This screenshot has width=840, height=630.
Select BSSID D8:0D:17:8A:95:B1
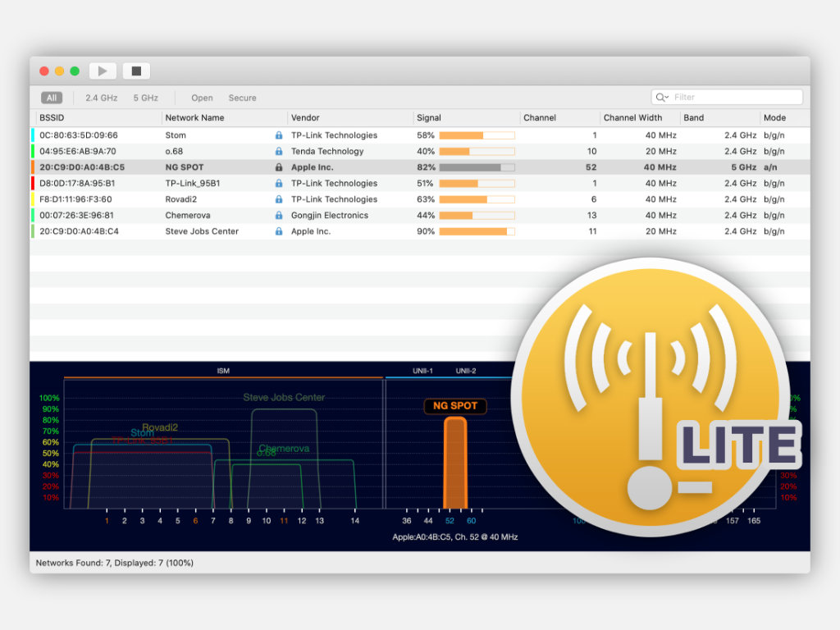pos(77,183)
